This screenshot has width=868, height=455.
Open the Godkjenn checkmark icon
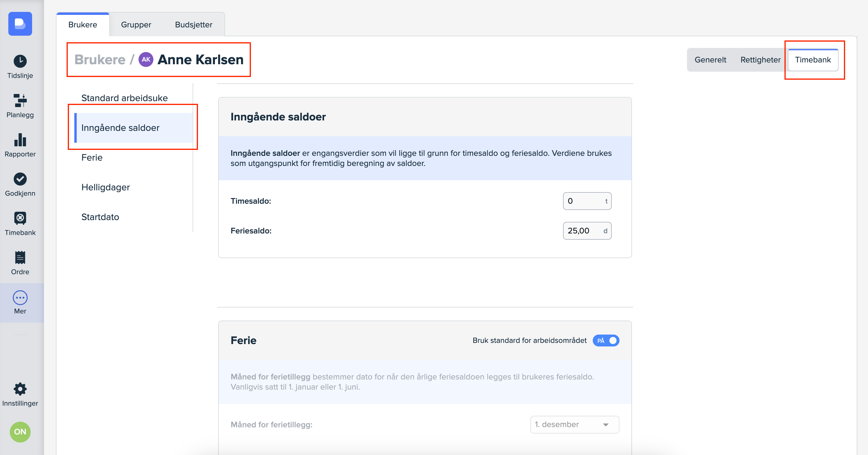point(20,179)
